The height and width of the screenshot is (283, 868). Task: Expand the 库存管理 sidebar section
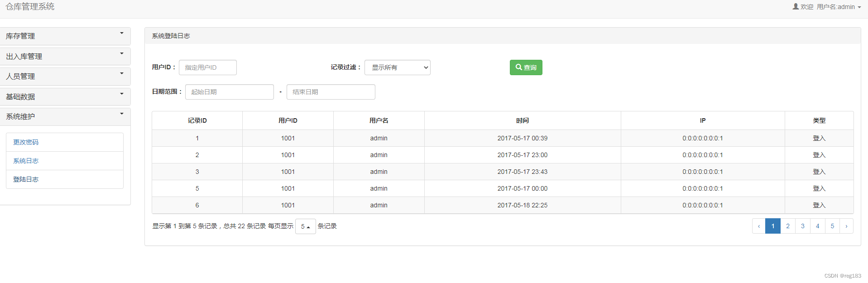click(x=65, y=36)
